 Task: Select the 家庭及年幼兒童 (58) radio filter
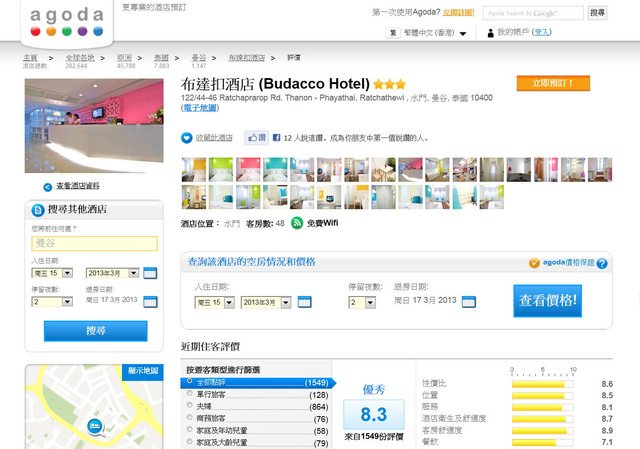(x=189, y=429)
